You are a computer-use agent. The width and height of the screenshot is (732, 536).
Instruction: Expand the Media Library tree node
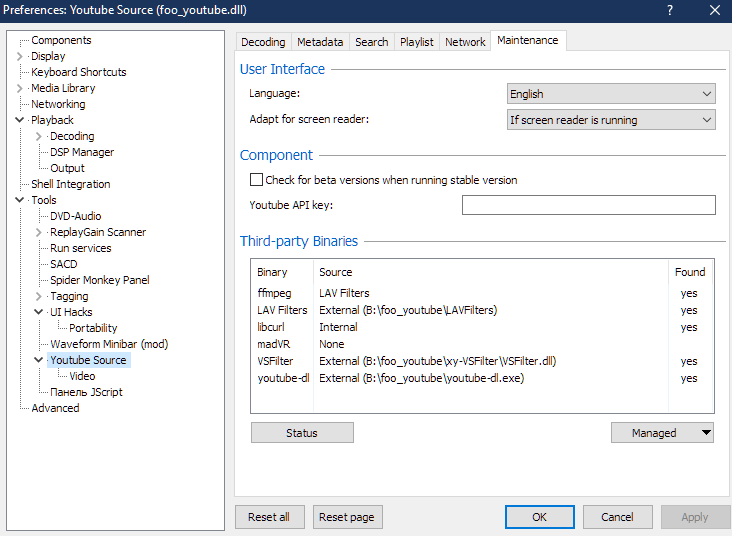click(21, 89)
